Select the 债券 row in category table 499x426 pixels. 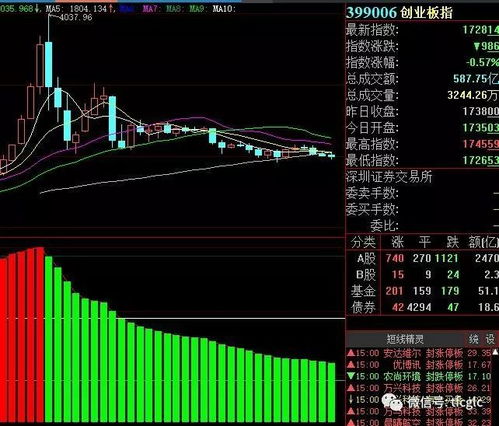(422, 307)
